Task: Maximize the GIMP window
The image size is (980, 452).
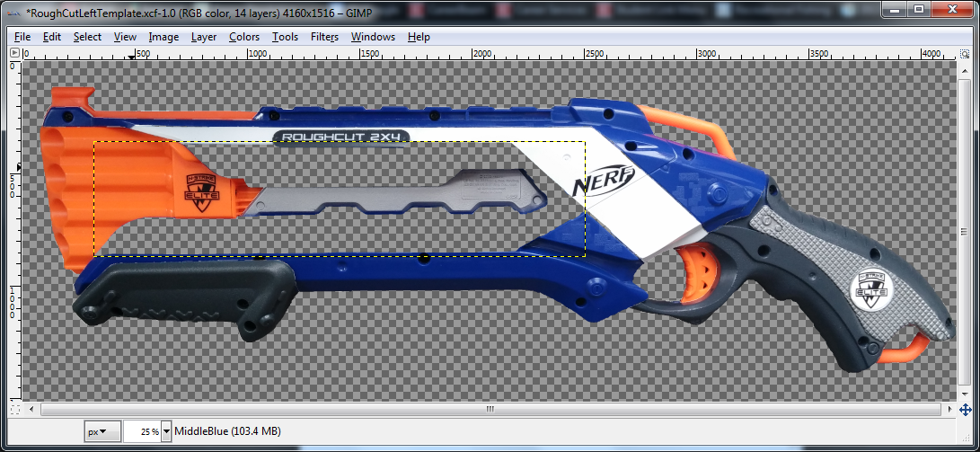Action: (x=918, y=9)
